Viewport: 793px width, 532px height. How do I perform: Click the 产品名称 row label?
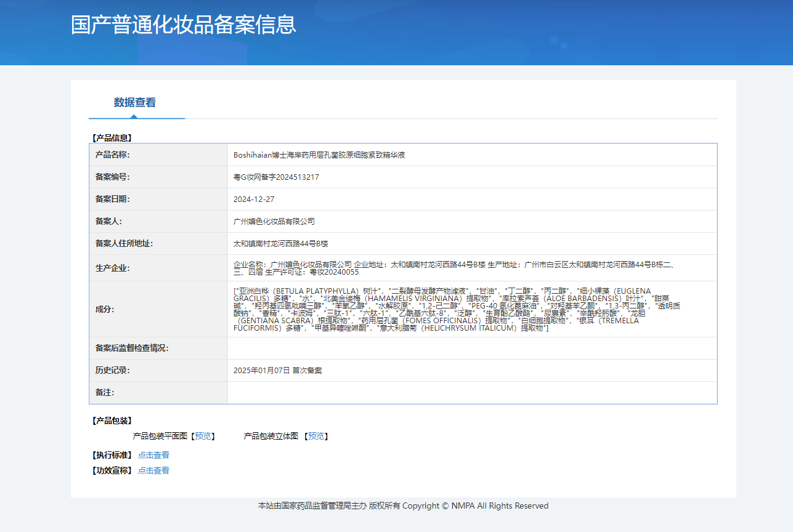(x=113, y=155)
